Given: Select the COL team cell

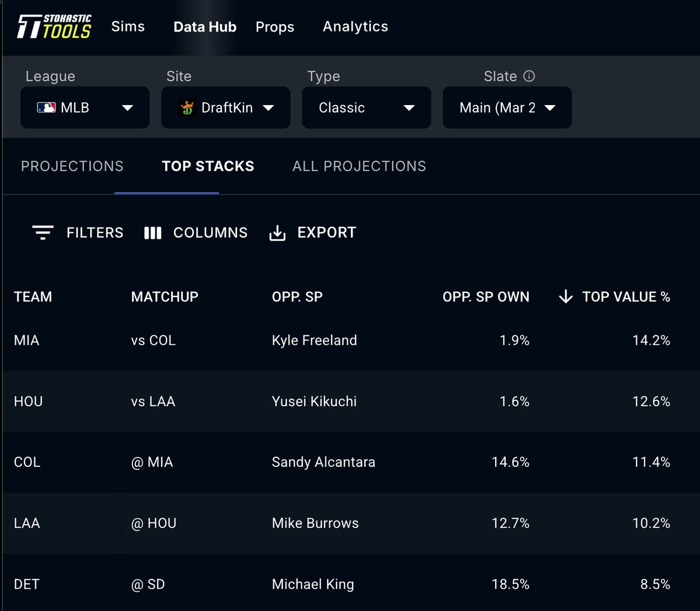Looking at the screenshot, I should click(x=27, y=462).
